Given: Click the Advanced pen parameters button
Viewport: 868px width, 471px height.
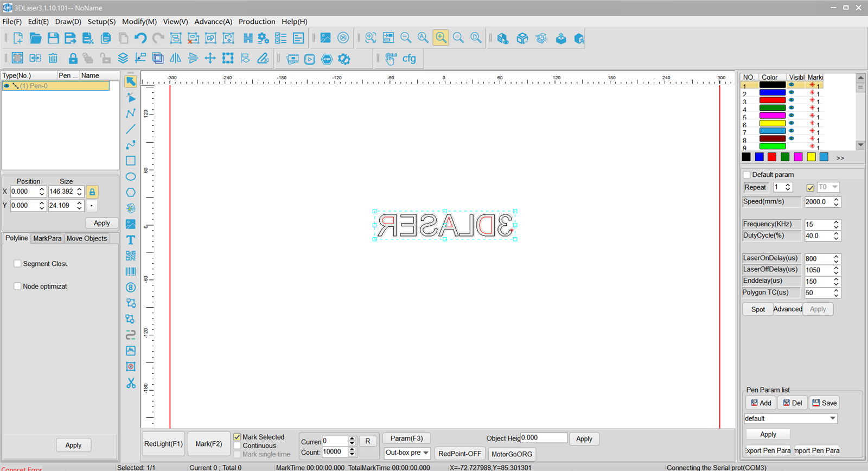Looking at the screenshot, I should [x=788, y=309].
